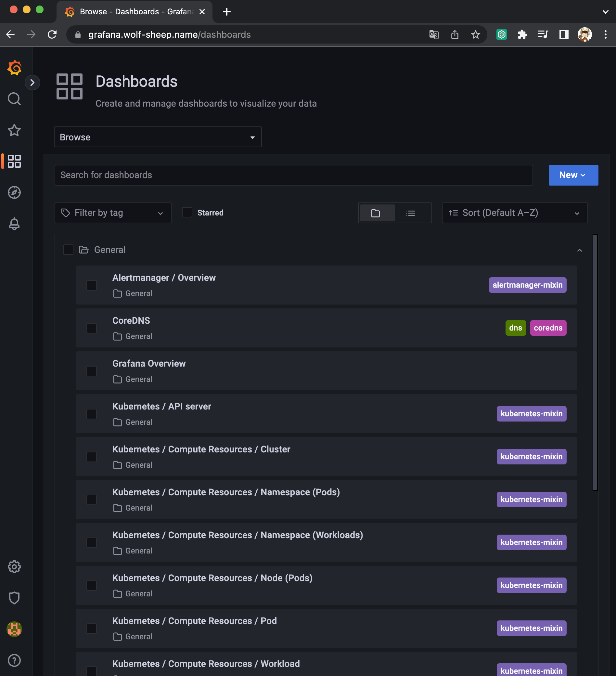
Task: Click the green dns tag
Action: click(x=516, y=328)
